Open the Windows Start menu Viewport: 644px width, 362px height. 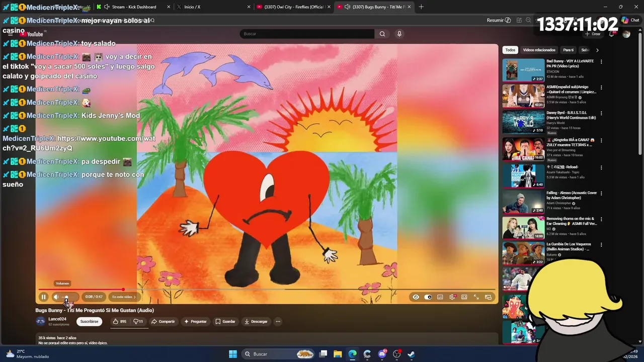(233, 354)
